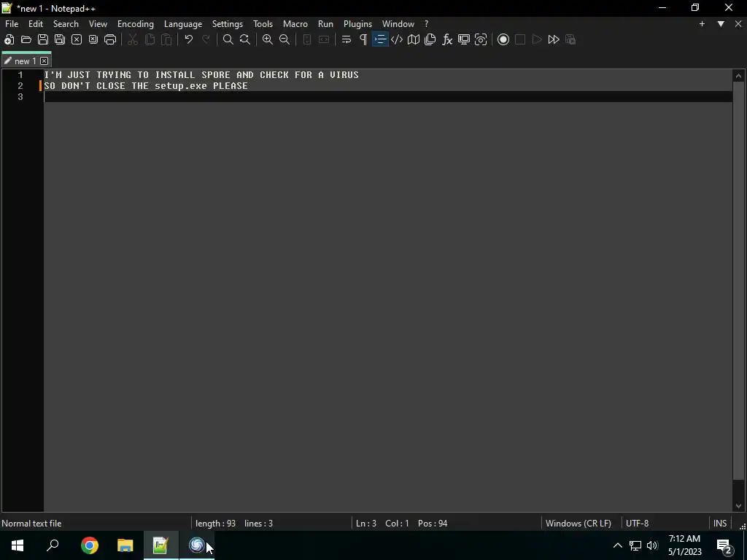Screen dimensions: 747x560
Task: Zoom out using toolbar icon
Action: pos(285,39)
